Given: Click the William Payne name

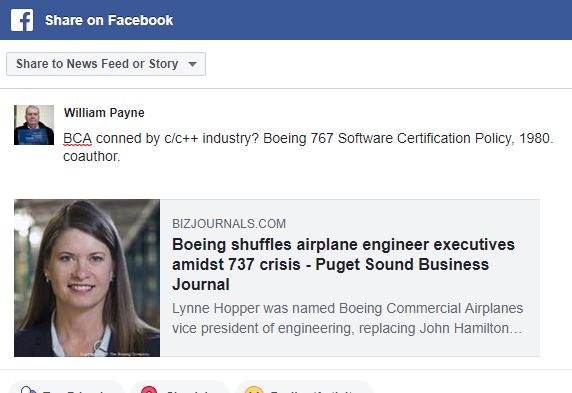Looking at the screenshot, I should click(x=104, y=113).
